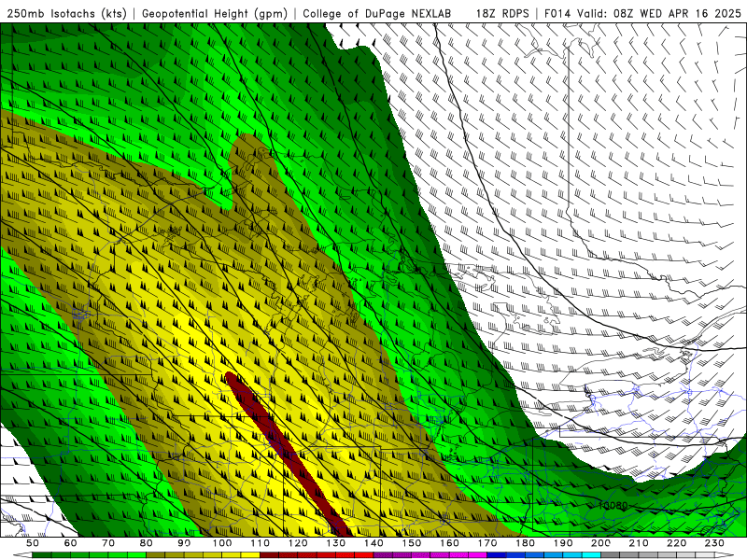Click the '250mb Isotachs (kts)' title text
The image size is (747, 560).
coord(66,14)
